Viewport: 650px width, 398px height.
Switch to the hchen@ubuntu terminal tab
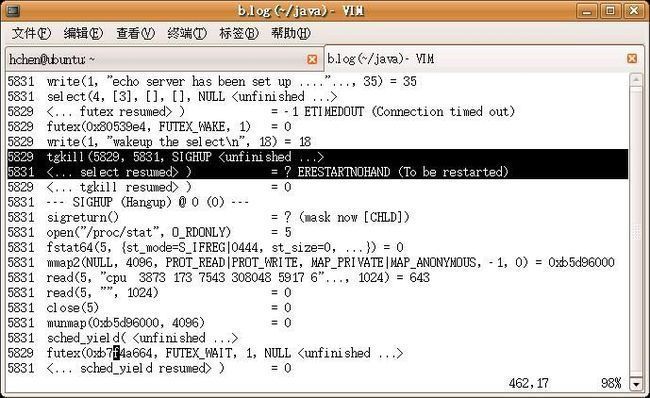coord(164,59)
